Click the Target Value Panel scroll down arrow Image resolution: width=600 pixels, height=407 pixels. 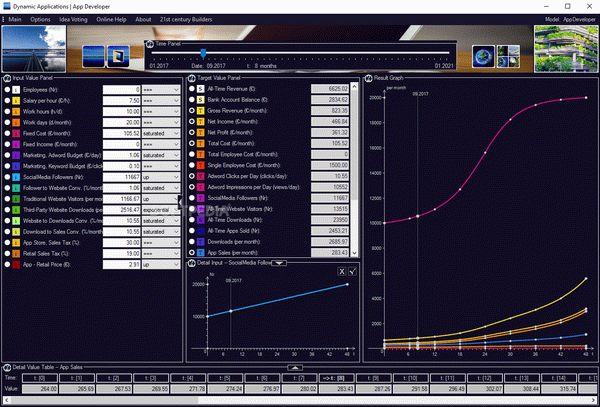[x=354, y=253]
